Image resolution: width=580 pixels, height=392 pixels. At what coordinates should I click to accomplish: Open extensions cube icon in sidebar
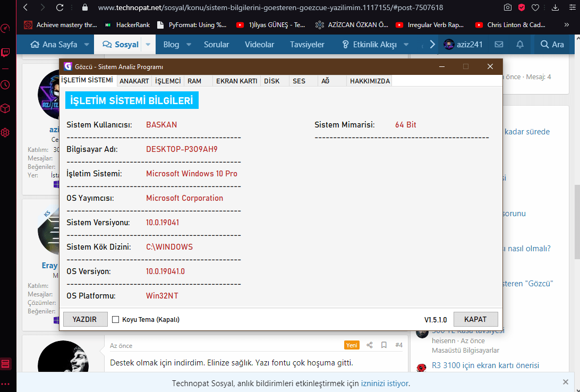[x=5, y=108]
